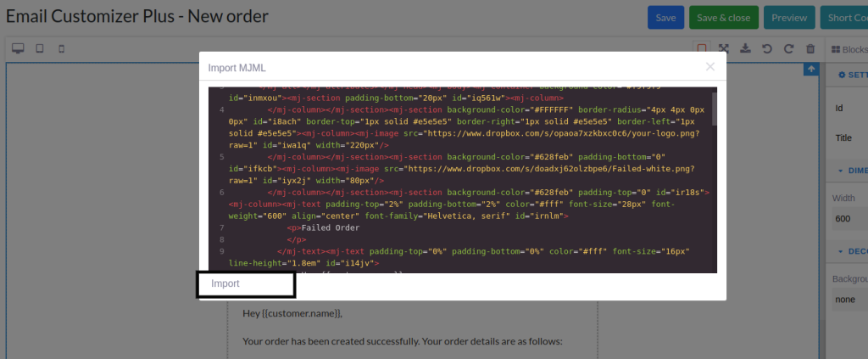Screen dimensions: 868x359
Task: Switch to mobile device preview
Action: point(61,48)
